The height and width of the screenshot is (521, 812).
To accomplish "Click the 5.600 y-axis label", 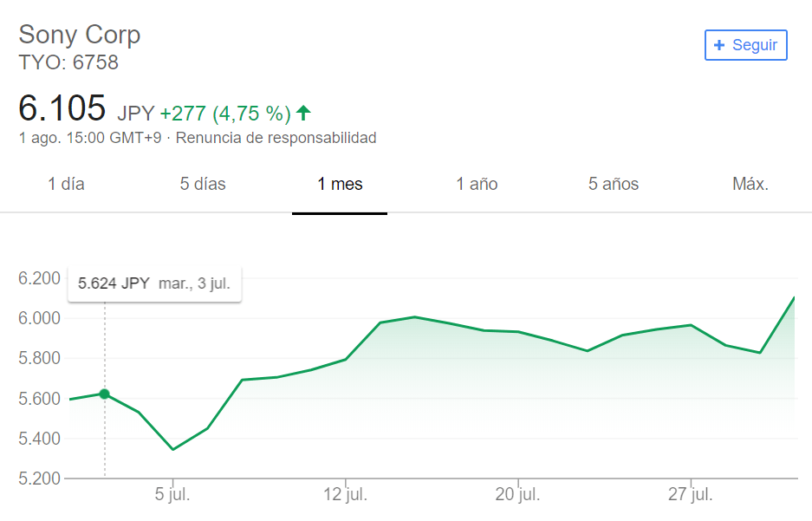I will tap(39, 399).
